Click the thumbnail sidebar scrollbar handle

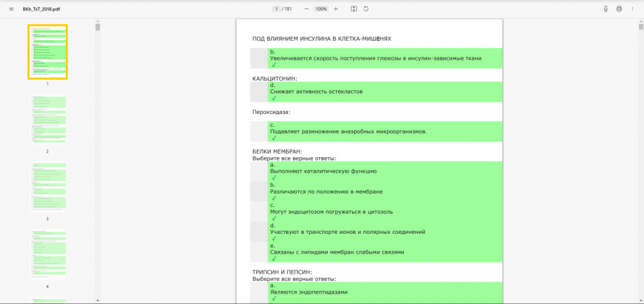pyautogui.click(x=98, y=28)
